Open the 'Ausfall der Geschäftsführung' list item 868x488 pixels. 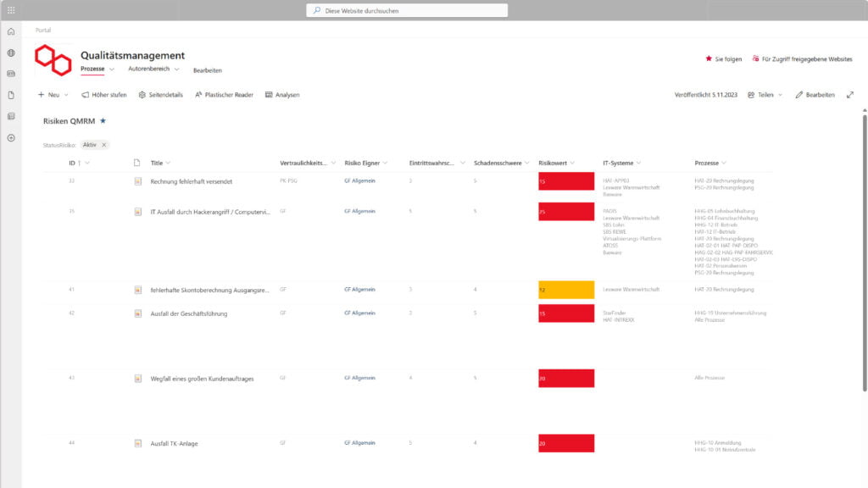click(189, 313)
